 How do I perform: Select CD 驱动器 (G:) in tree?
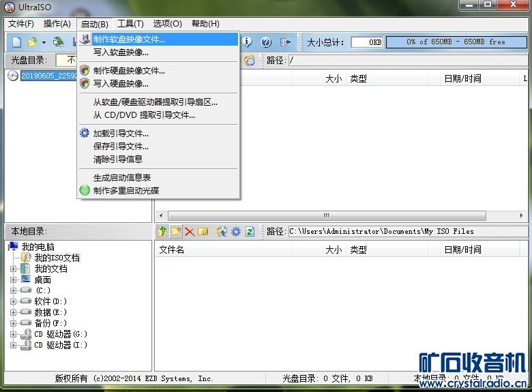click(x=61, y=334)
